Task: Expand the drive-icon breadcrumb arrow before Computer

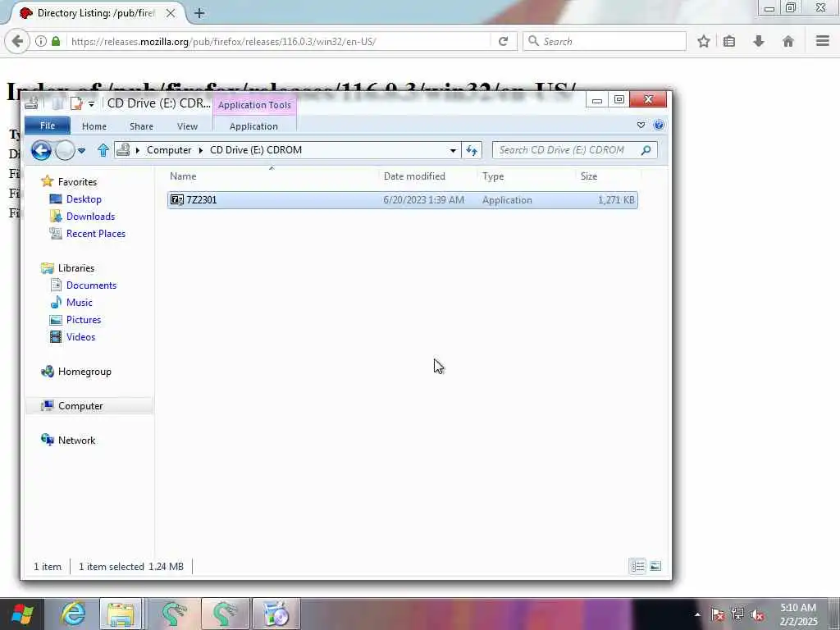Action: (138, 151)
